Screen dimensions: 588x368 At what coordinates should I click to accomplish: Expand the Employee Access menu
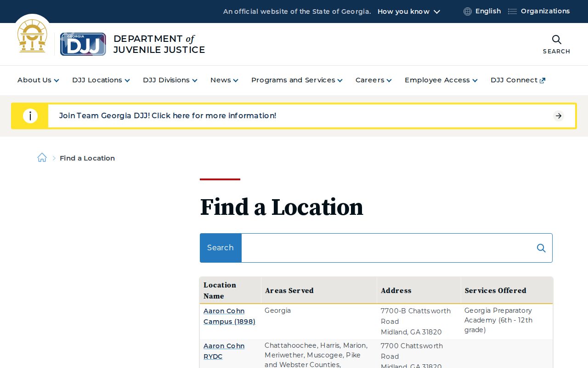click(x=441, y=80)
